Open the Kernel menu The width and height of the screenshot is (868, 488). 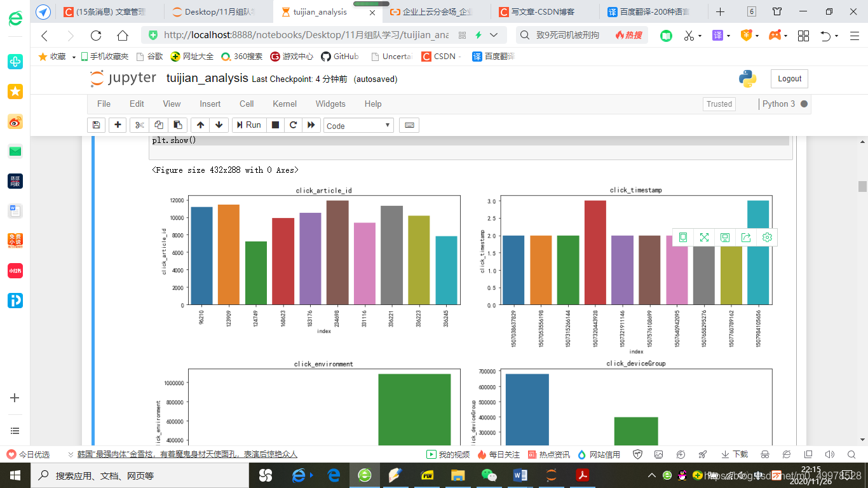click(x=285, y=104)
